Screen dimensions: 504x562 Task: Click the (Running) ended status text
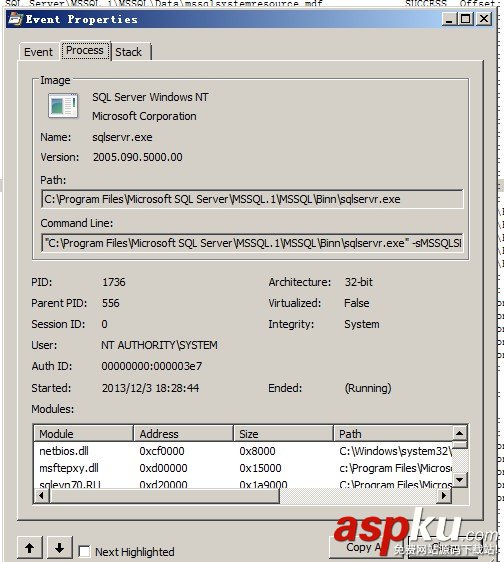368,388
